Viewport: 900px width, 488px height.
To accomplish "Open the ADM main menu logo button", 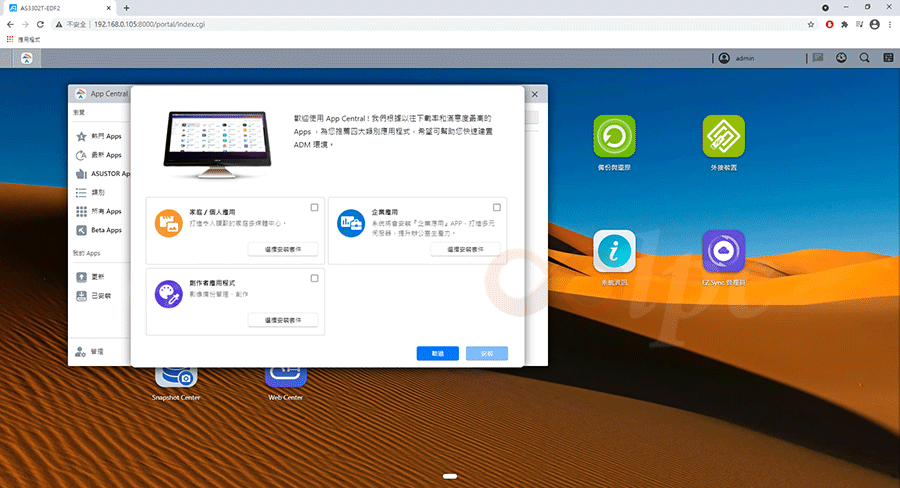I will [x=26, y=58].
